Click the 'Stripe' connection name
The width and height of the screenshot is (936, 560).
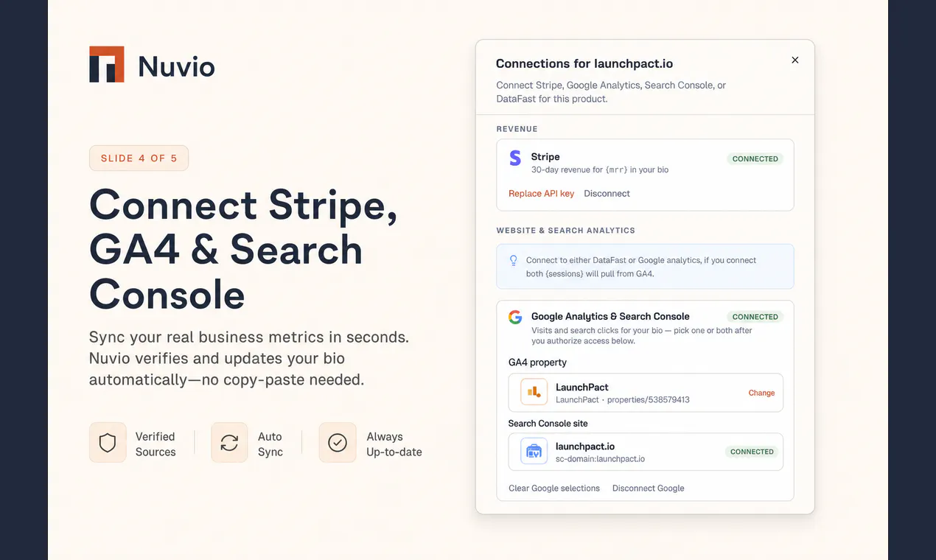click(545, 157)
